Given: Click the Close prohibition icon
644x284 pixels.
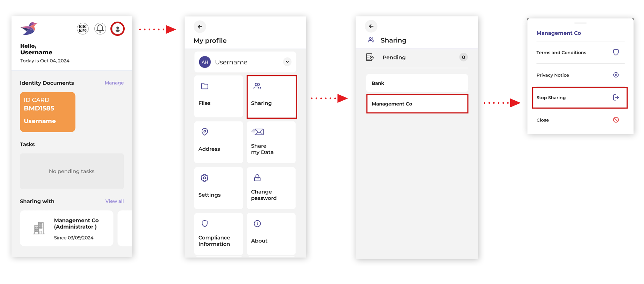Looking at the screenshot, I should (x=616, y=120).
